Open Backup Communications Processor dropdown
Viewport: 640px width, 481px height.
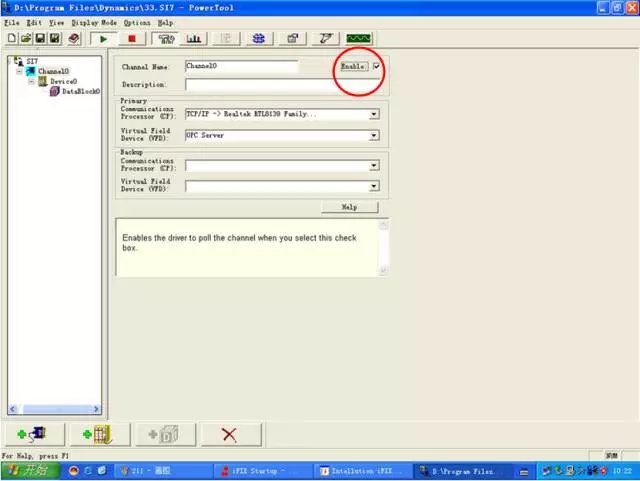(x=374, y=165)
